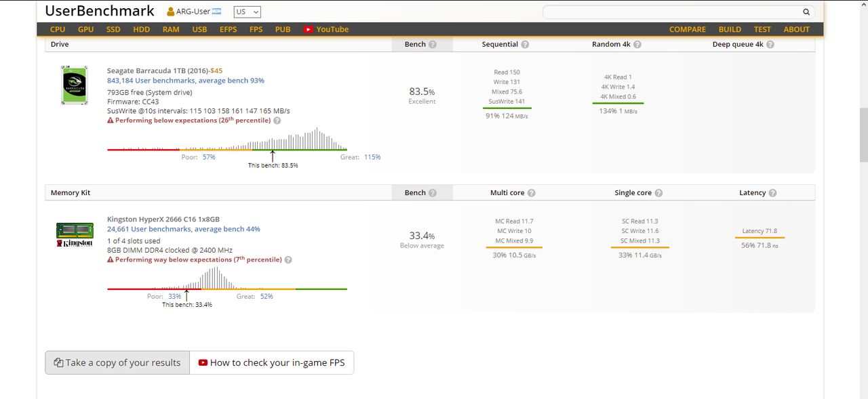The image size is (868, 399).
Task: Open the GPU menu
Action: 85,29
